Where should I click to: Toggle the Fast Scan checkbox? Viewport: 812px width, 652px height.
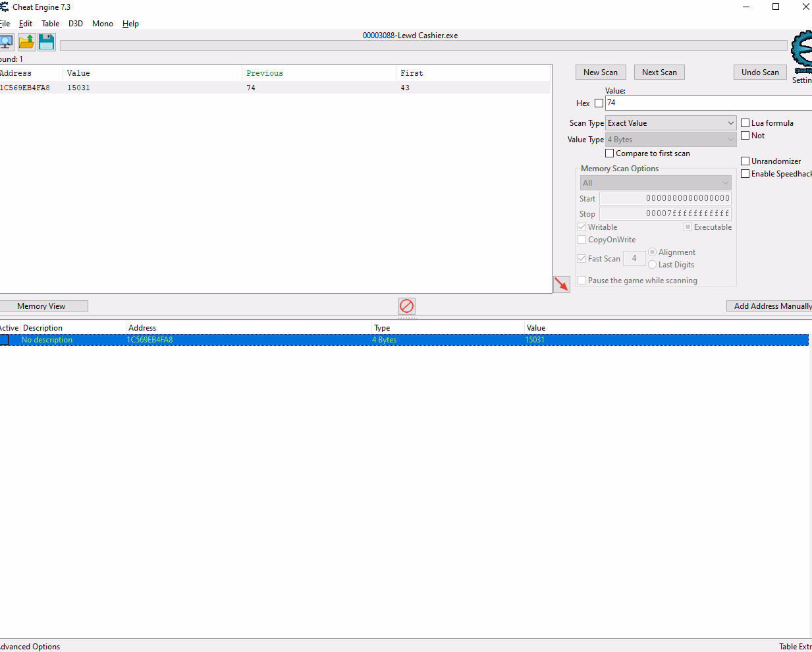click(582, 259)
